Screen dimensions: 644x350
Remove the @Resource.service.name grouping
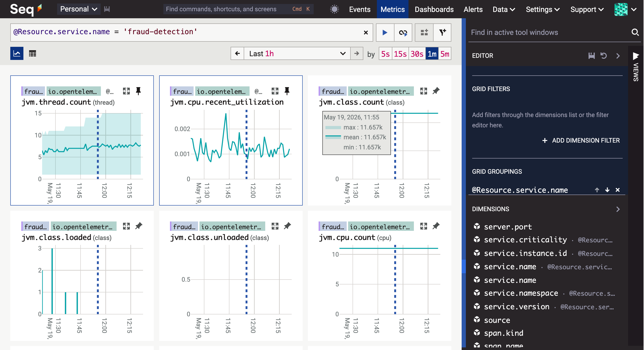click(x=618, y=190)
